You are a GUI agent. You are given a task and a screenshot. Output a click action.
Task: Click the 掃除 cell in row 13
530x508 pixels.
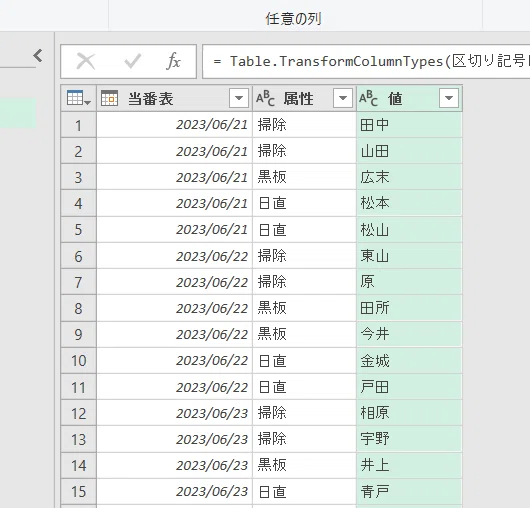pyautogui.click(x=305, y=439)
